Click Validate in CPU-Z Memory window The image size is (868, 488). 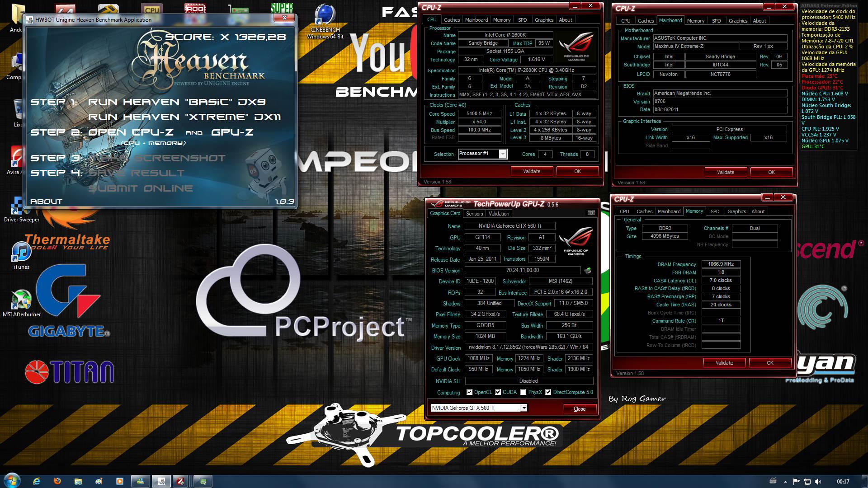[724, 363]
